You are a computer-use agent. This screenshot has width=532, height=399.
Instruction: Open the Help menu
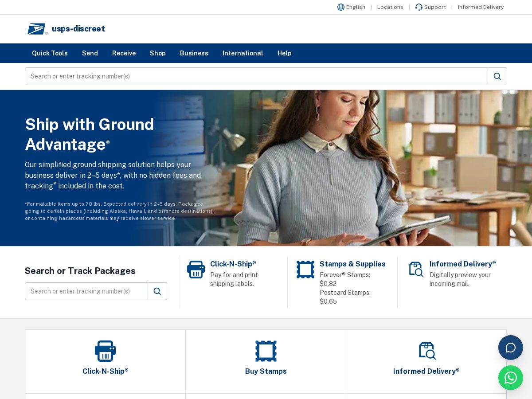pyautogui.click(x=285, y=53)
